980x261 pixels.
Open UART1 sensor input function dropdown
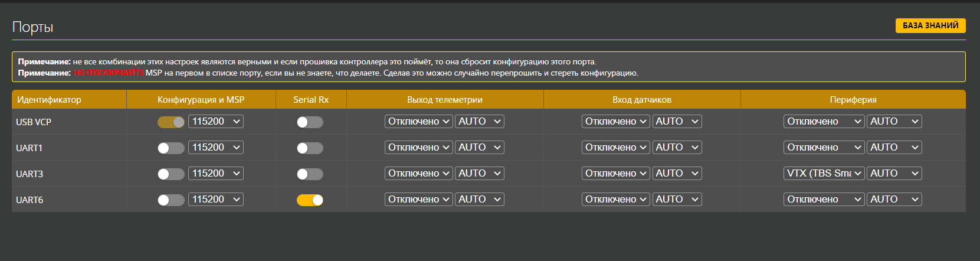click(x=615, y=148)
